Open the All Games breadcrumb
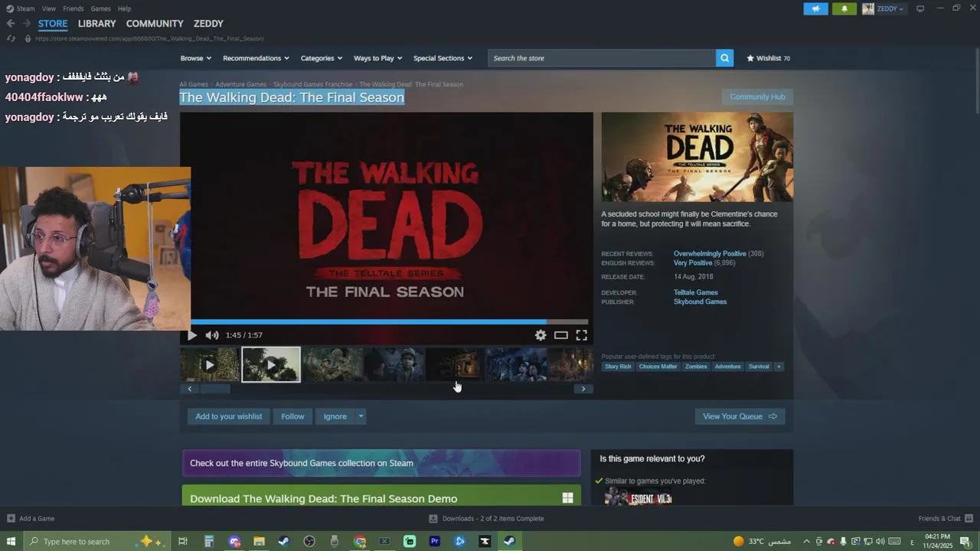The height and width of the screenshot is (551, 980). point(194,84)
